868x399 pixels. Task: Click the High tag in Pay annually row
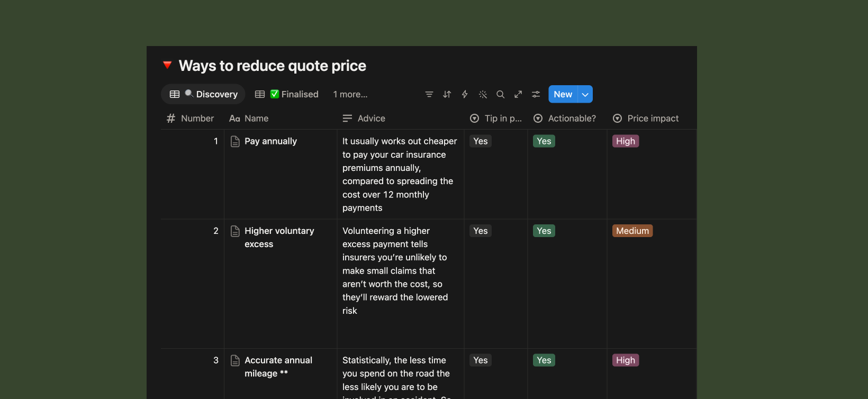pyautogui.click(x=626, y=141)
